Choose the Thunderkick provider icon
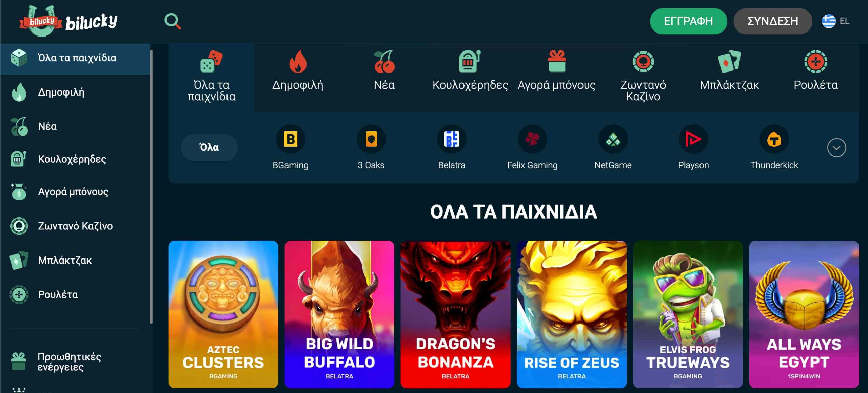Screen dimensions: 868x393 774,139
